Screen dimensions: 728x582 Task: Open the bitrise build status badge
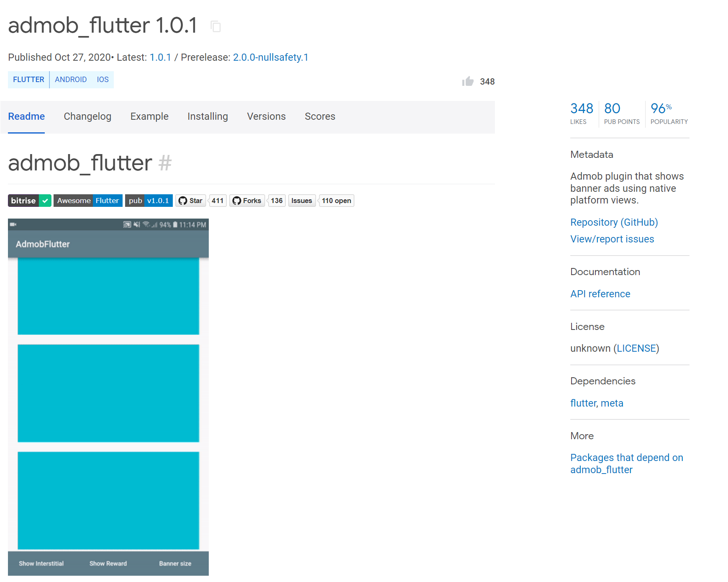pyautogui.click(x=30, y=201)
